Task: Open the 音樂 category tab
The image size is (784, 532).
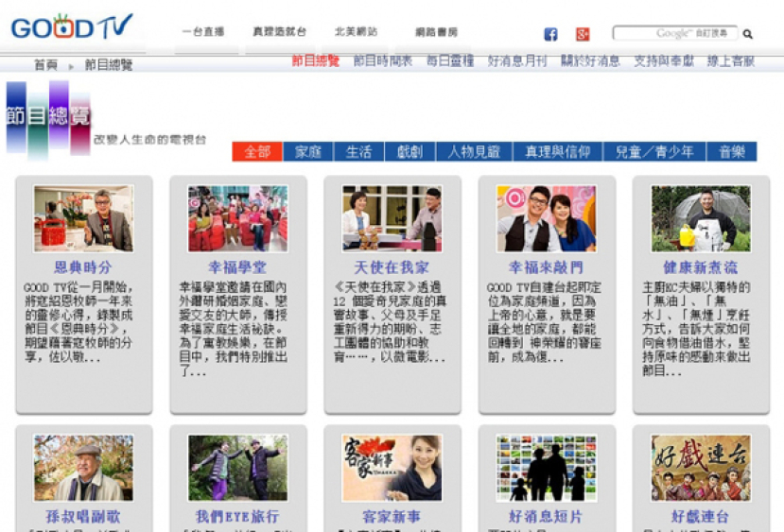Action: (x=731, y=151)
